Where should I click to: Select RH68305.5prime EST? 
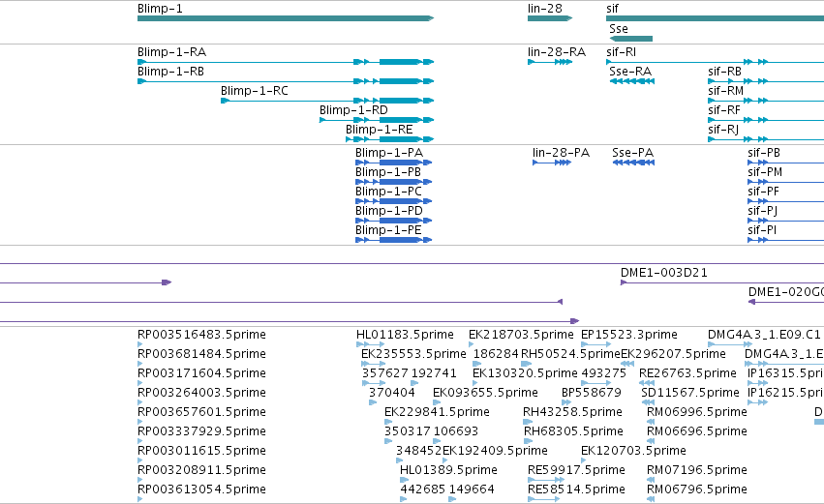tap(528, 441)
